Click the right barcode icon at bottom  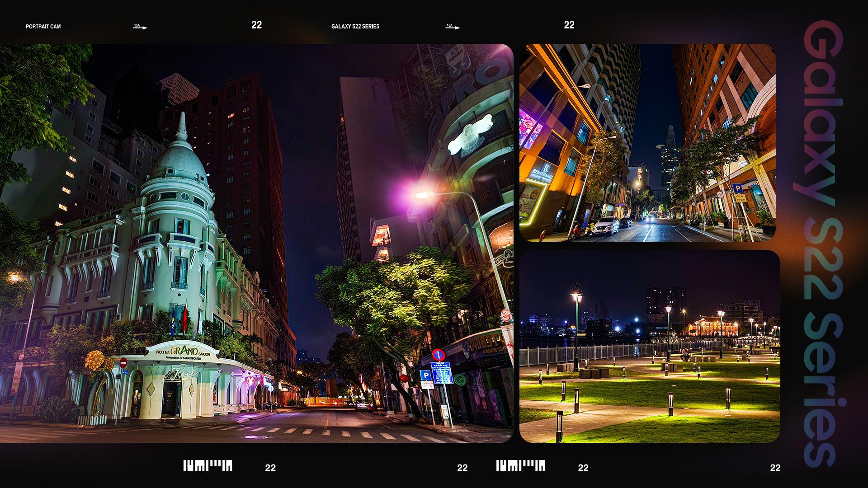pos(520,466)
